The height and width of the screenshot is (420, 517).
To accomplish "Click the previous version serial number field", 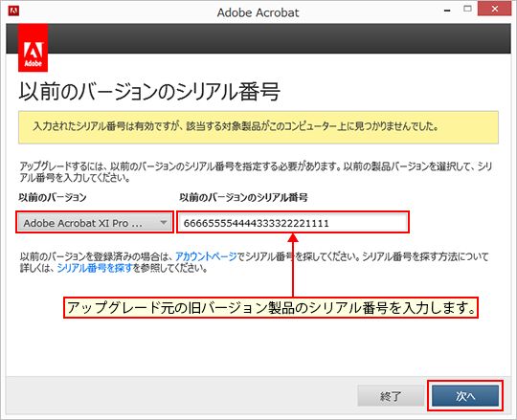I will click(x=293, y=223).
